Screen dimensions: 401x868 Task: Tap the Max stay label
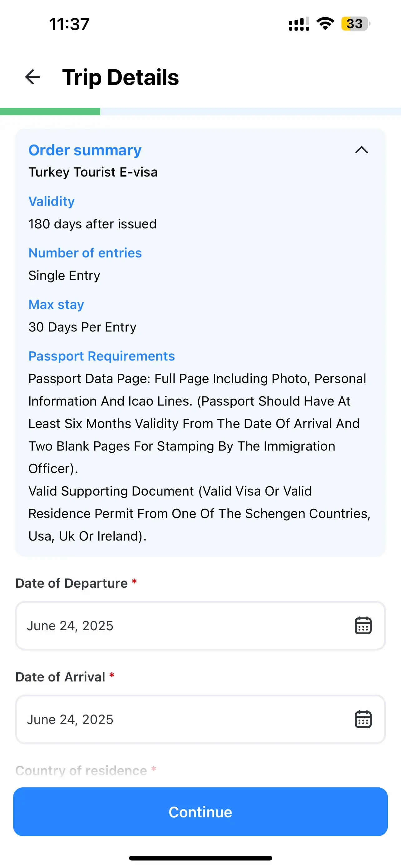tap(56, 305)
